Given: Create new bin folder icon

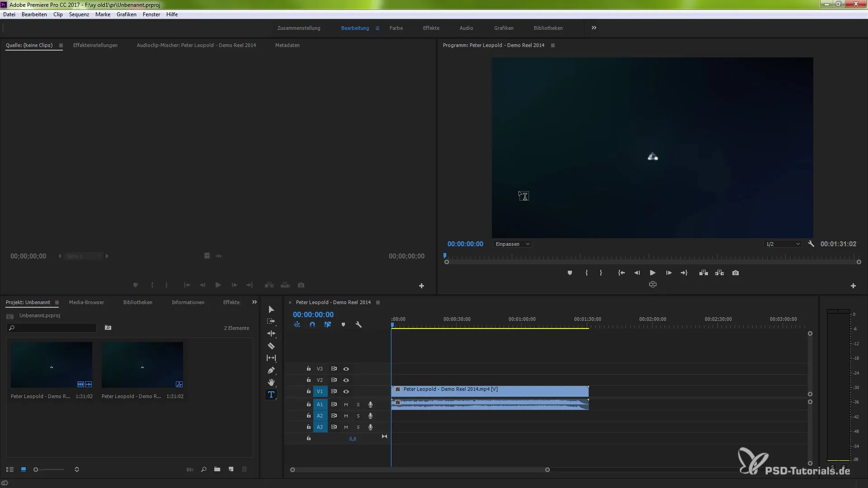Looking at the screenshot, I should (x=217, y=469).
